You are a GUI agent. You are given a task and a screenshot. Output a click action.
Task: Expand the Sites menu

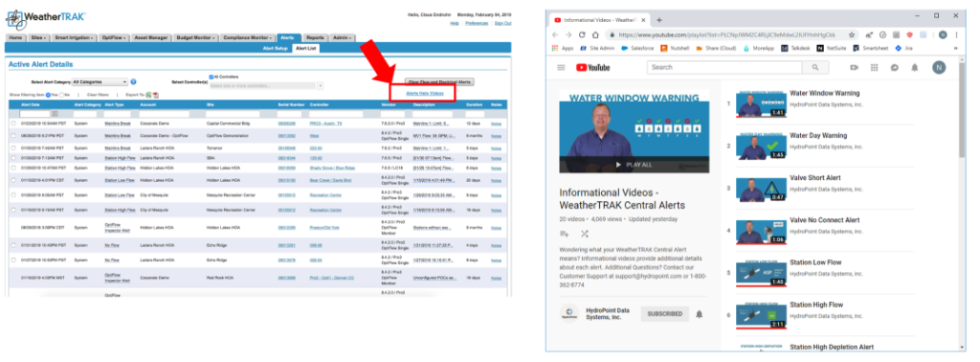(x=37, y=37)
